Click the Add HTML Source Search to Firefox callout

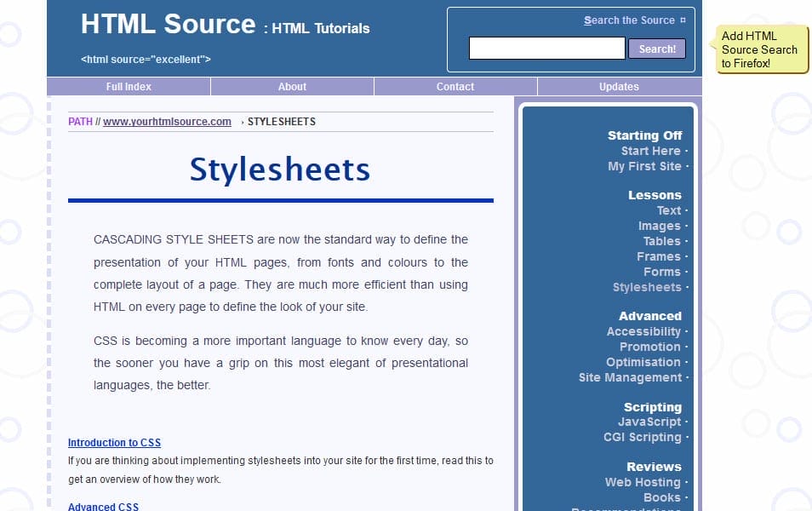pyautogui.click(x=760, y=49)
